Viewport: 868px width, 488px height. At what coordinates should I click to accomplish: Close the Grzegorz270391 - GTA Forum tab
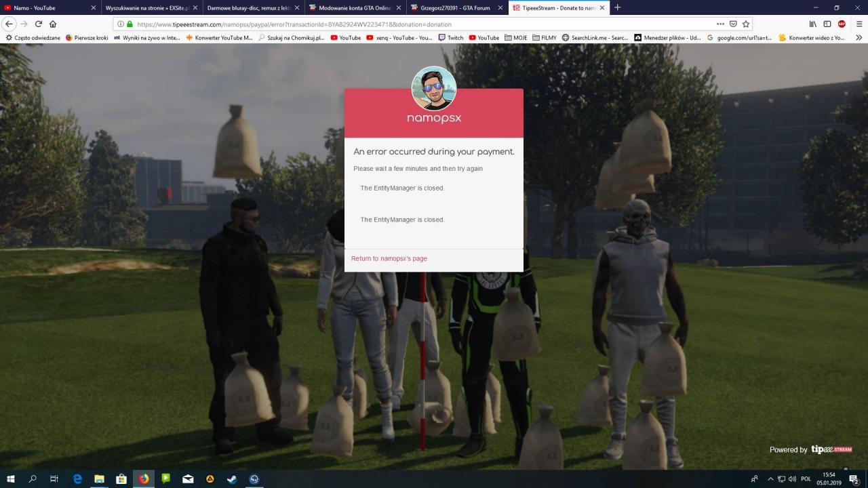coord(500,8)
